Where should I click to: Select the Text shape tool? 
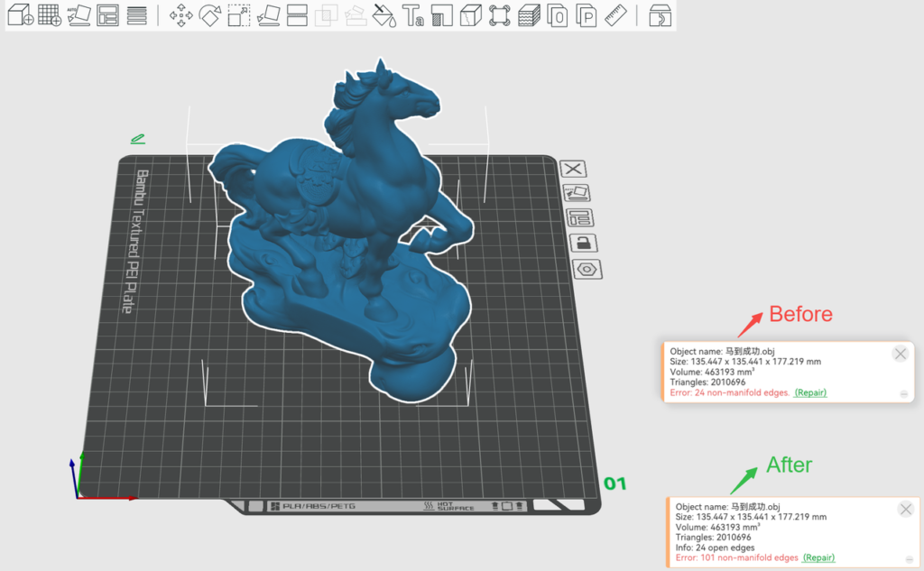[413, 15]
